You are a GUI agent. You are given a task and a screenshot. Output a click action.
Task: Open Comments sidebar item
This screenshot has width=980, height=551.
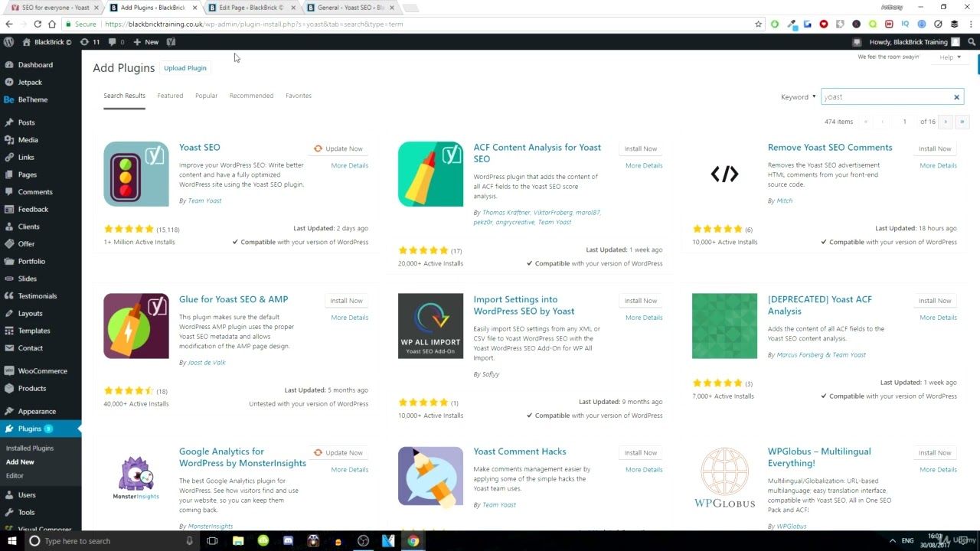35,192
